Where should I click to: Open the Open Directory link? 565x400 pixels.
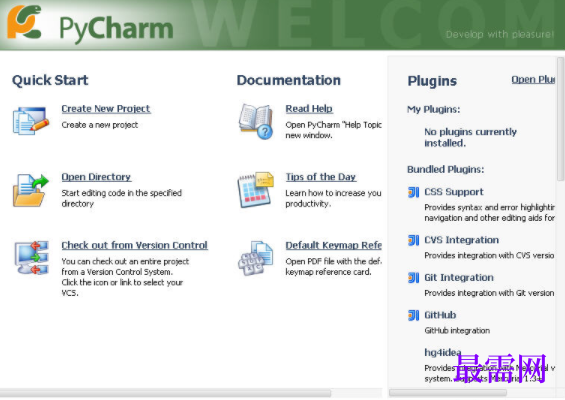tap(96, 177)
